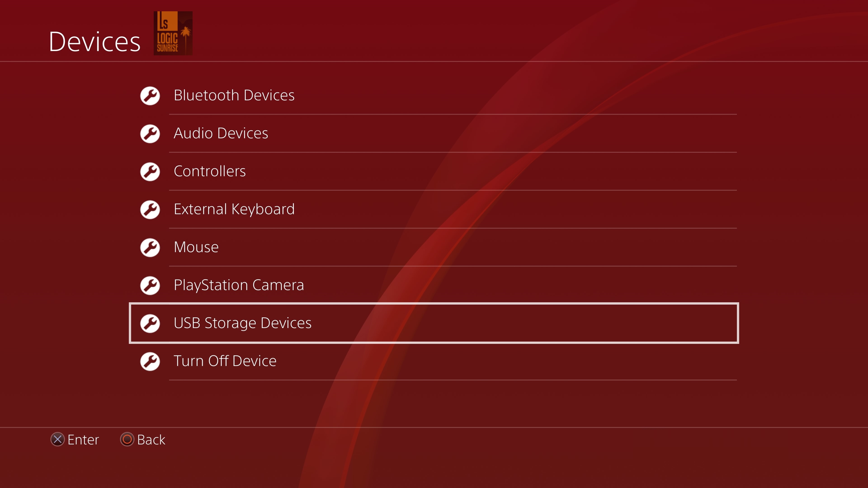Select the Turn Off Device entry
This screenshot has height=488, width=868.
(x=434, y=361)
